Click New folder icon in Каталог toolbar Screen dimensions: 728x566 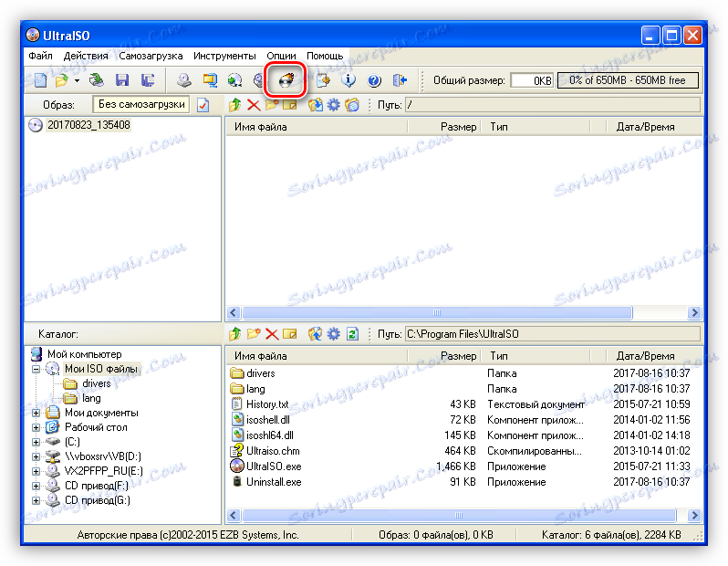pos(254,333)
